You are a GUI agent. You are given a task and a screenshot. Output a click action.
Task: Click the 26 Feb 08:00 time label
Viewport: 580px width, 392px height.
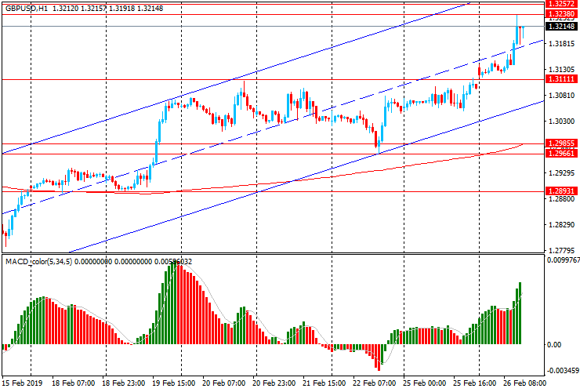coord(524,383)
